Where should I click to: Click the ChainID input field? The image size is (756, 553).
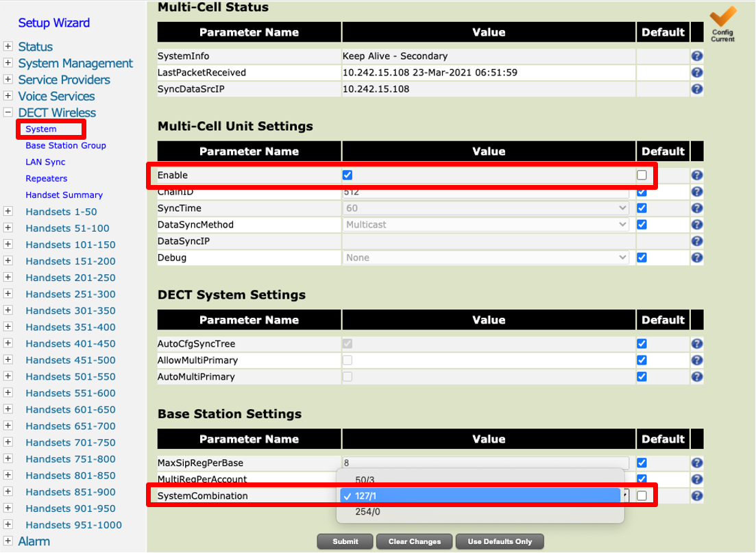coord(485,191)
